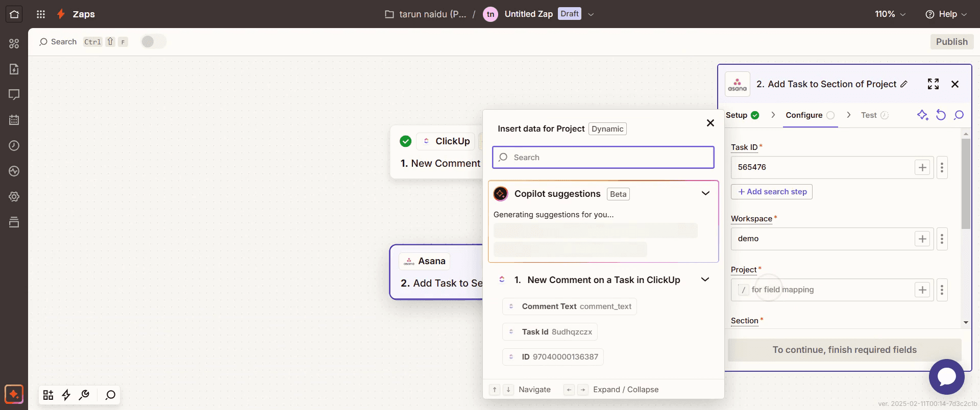Click the lightning bolt icon in bottom toolbar
Screen dimensions: 980x410
66,395
